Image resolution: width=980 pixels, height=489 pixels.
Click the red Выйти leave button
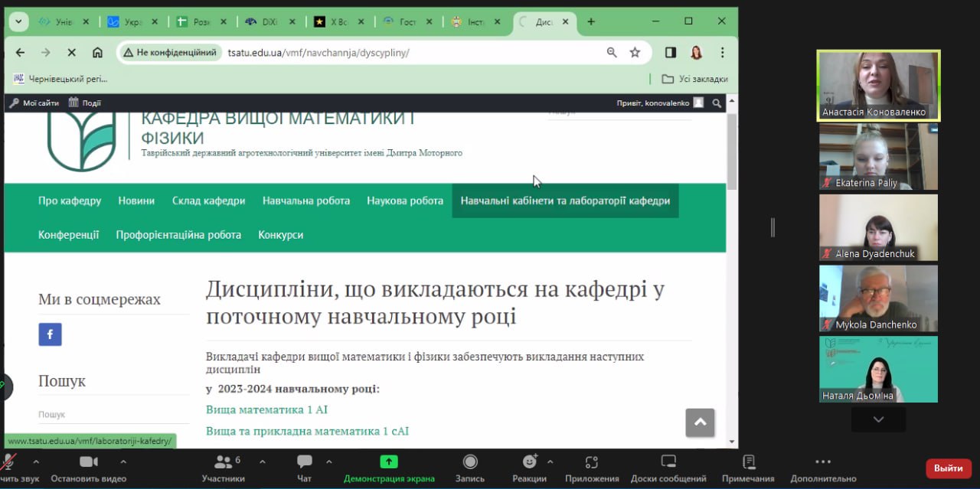[x=948, y=468]
